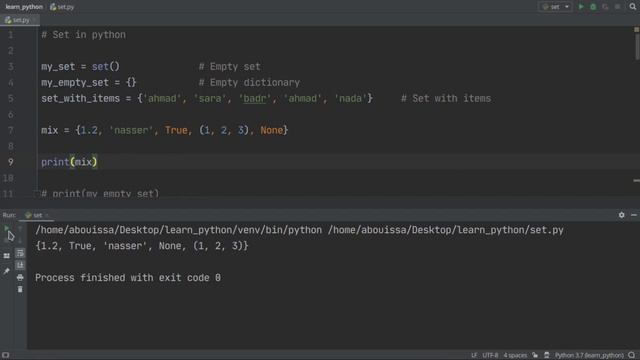This screenshot has height=360, width=640.
Task: Click the 'Run:' panel label
Action: [9, 215]
